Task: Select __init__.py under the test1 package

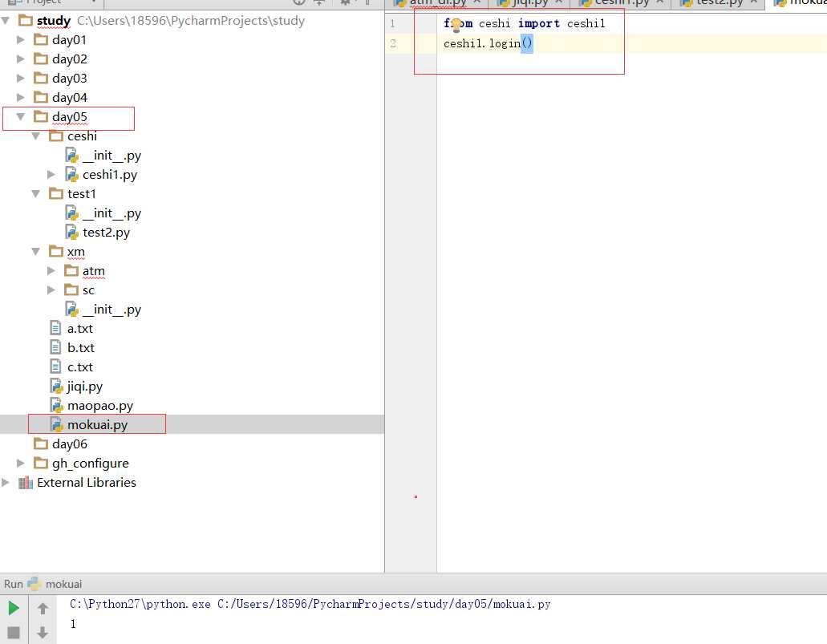Action: [x=111, y=213]
